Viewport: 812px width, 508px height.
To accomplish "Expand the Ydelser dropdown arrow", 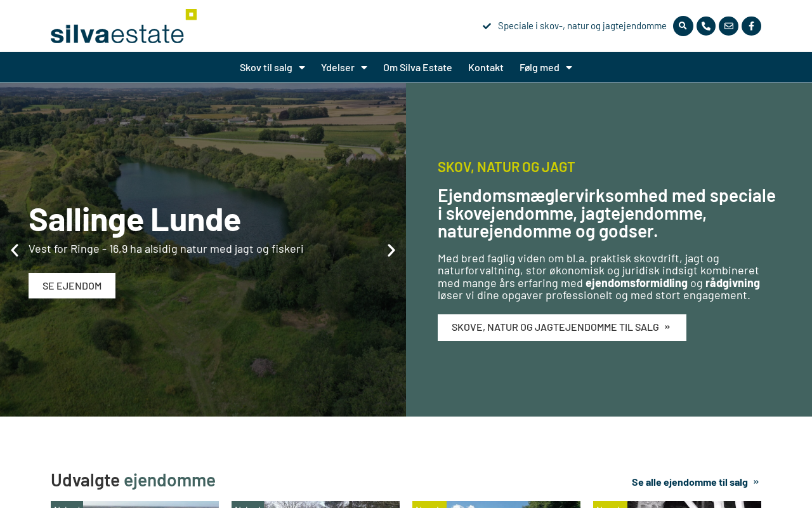I will (364, 67).
